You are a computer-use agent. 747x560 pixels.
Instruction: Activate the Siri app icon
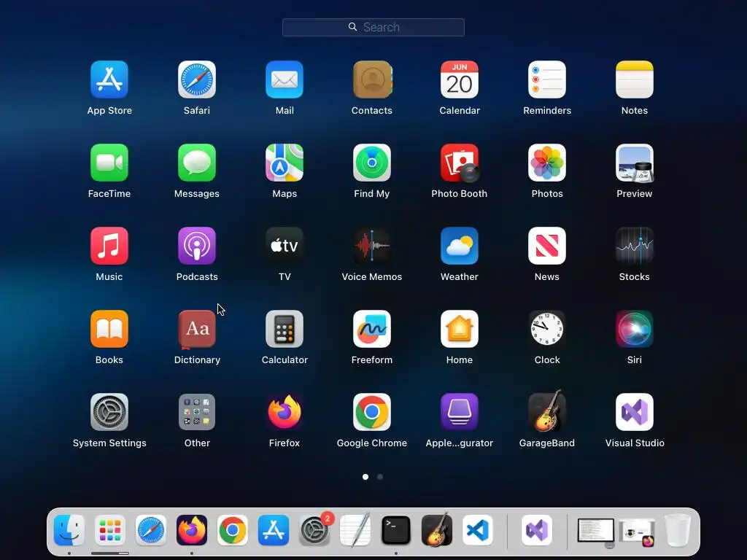point(635,329)
